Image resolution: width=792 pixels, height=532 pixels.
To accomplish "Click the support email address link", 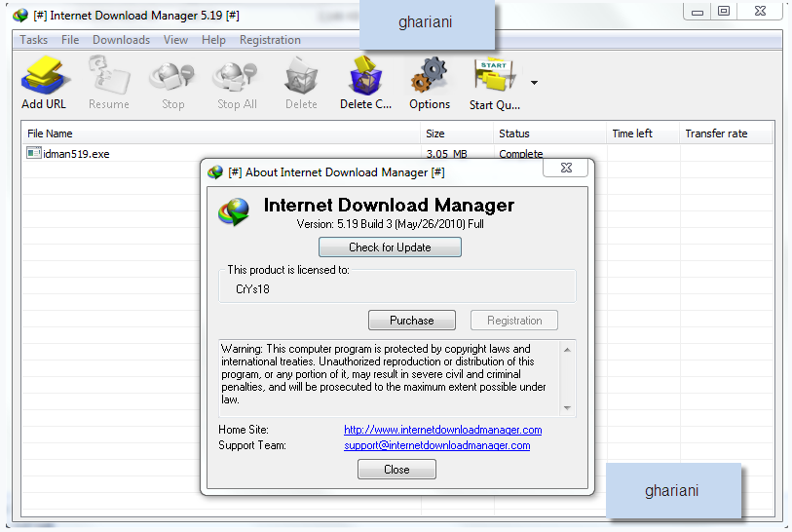I will coord(436,445).
